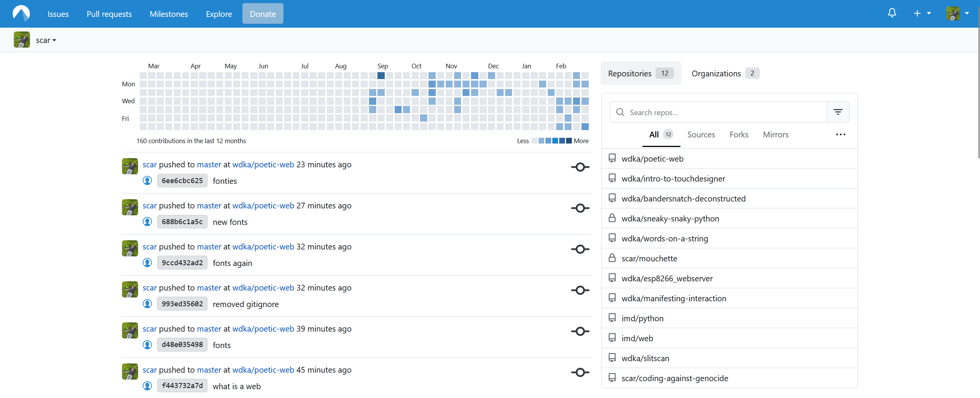This screenshot has width=980, height=398.
Task: Click the Codeberg logo home icon
Action: (x=21, y=14)
